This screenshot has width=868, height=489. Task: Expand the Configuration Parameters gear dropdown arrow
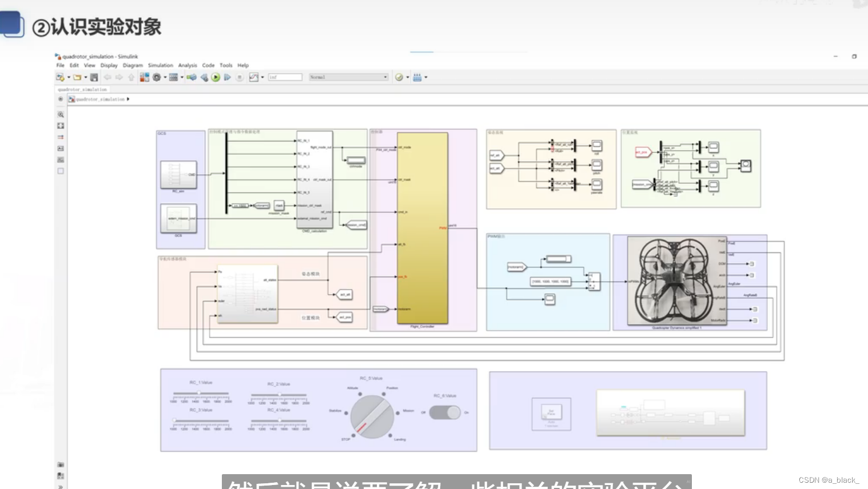165,77
